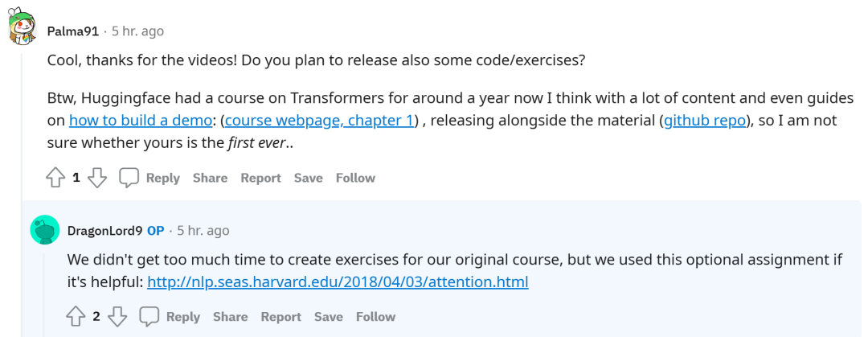The width and height of the screenshot is (868, 337).
Task: Share Palma91's comment
Action: pos(210,178)
